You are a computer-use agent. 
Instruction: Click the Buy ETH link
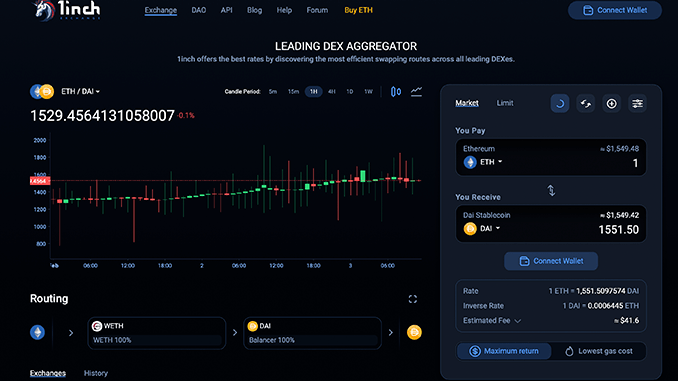tap(358, 10)
